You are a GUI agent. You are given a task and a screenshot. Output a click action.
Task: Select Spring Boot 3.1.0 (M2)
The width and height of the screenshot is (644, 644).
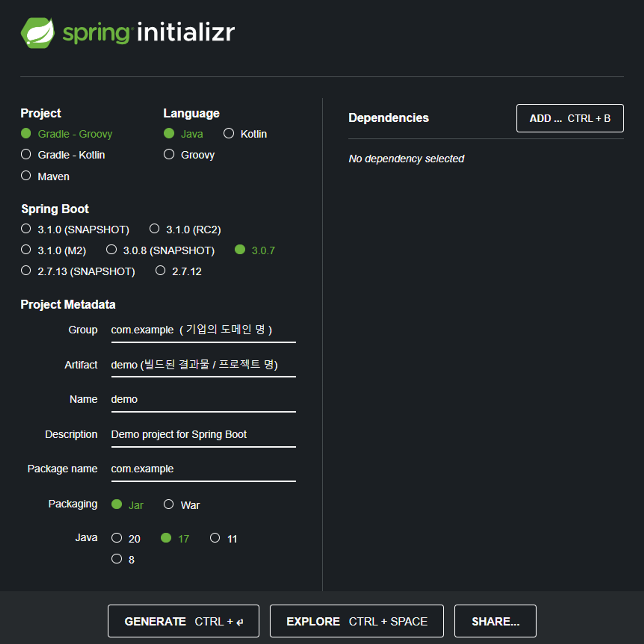click(x=26, y=250)
